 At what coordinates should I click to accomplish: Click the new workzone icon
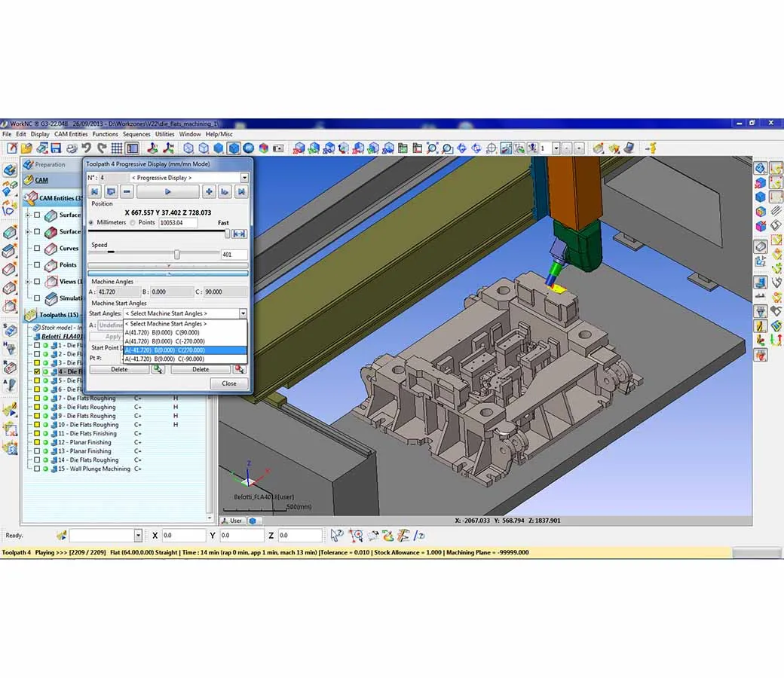tap(12, 148)
